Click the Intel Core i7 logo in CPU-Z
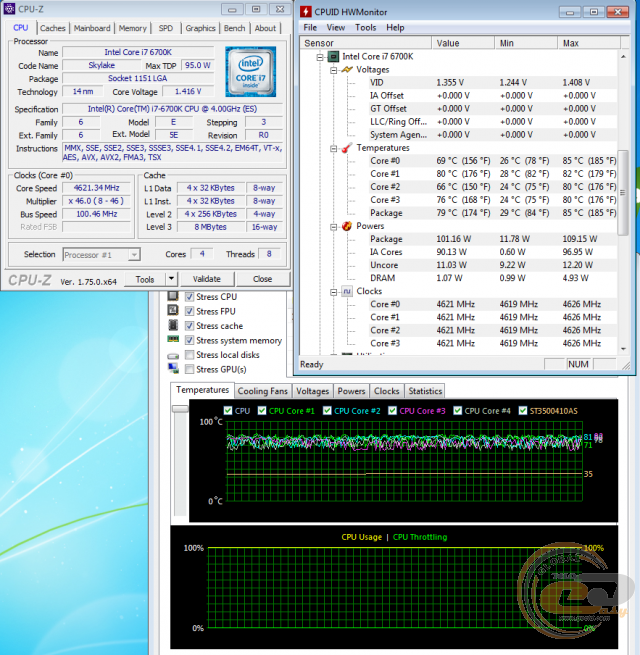Screen dimensions: 640x655 251,71
